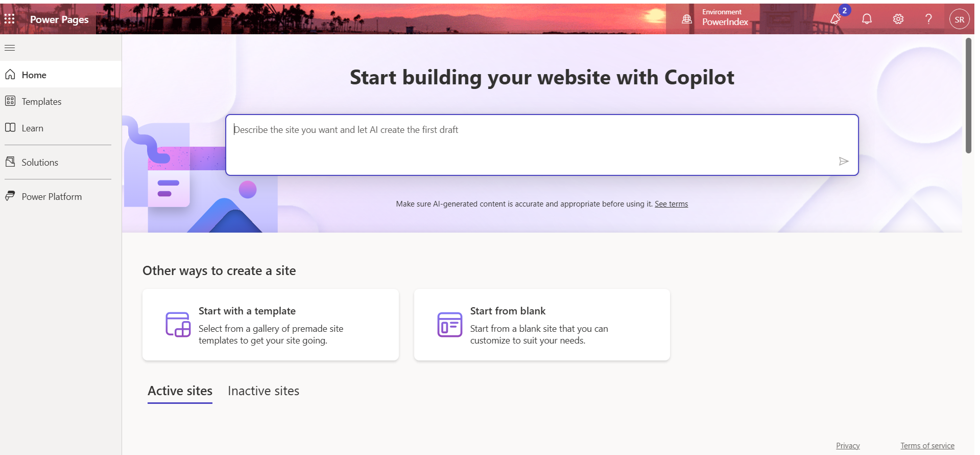This screenshot has width=980, height=455.
Task: Open the Power Platform sidebar link
Action: 52,196
